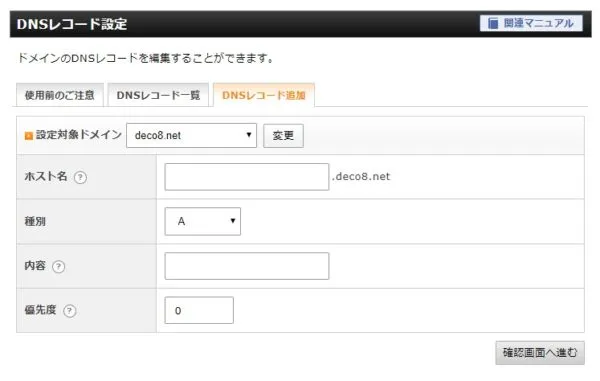
Task: Click the ホスト名 row label
Action: (x=46, y=176)
